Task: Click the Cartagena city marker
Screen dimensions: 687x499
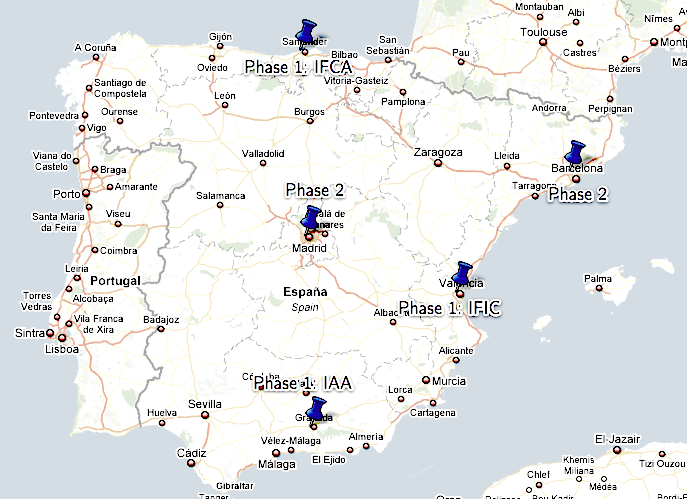Action: (x=433, y=403)
